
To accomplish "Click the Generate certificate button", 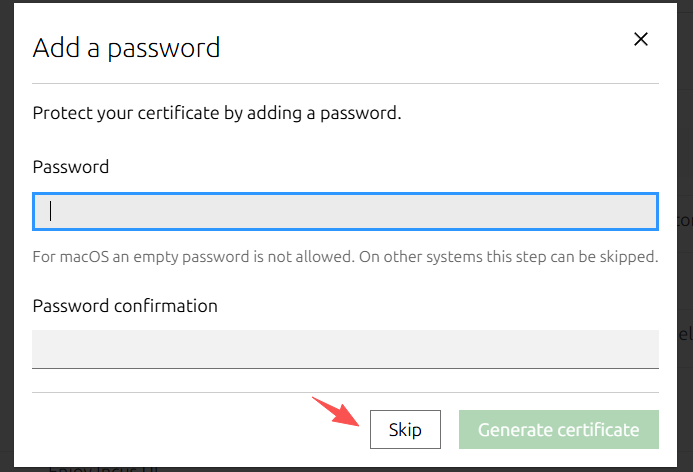I will tap(559, 429).
